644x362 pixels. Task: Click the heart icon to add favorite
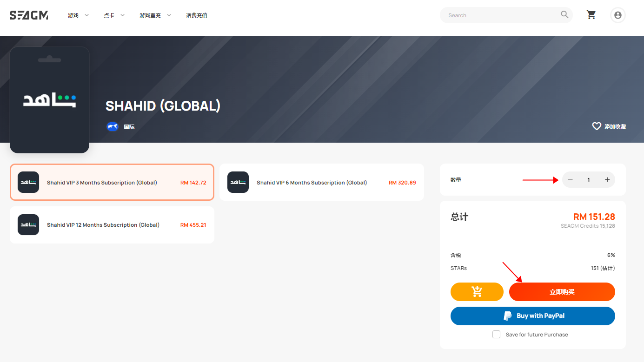597,126
